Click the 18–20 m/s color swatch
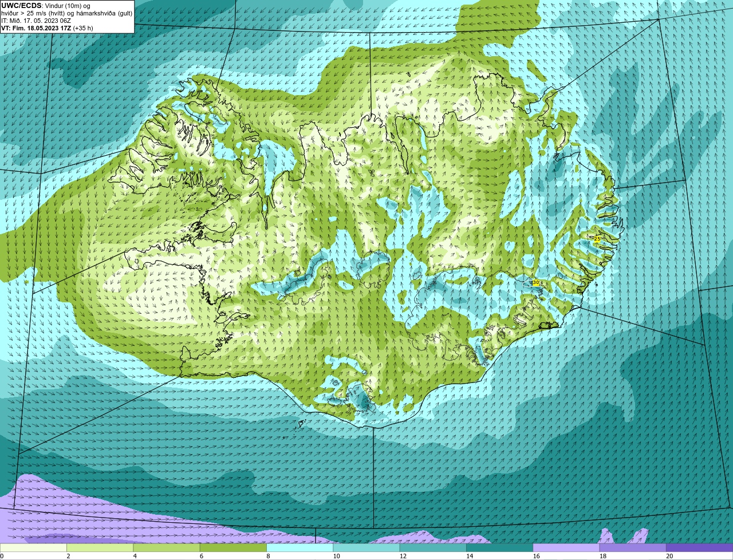The image size is (733, 560). tap(633, 547)
